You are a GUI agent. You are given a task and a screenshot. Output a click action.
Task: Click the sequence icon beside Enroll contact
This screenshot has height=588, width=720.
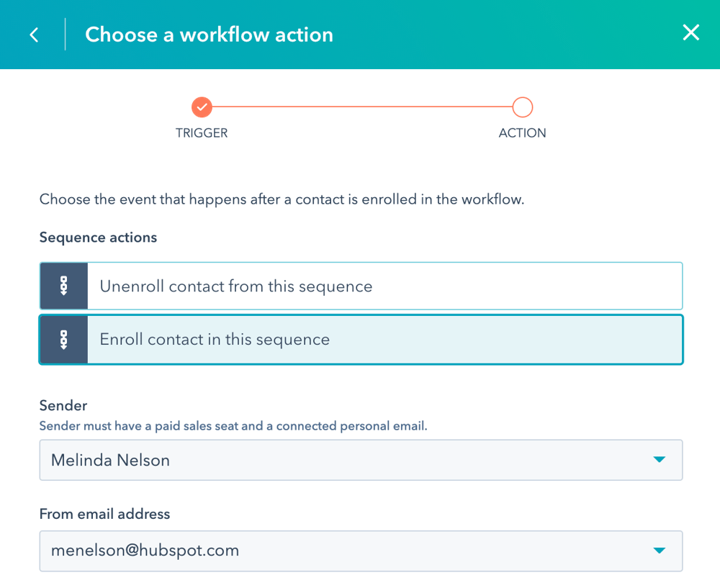pyautogui.click(x=64, y=340)
